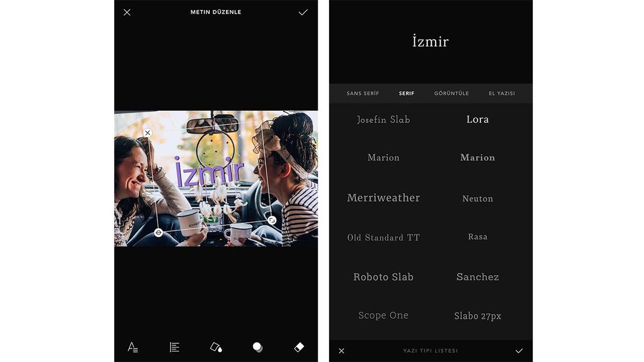Switch to the Görüntüle tab
The width and height of the screenshot is (644, 362).
451,93
